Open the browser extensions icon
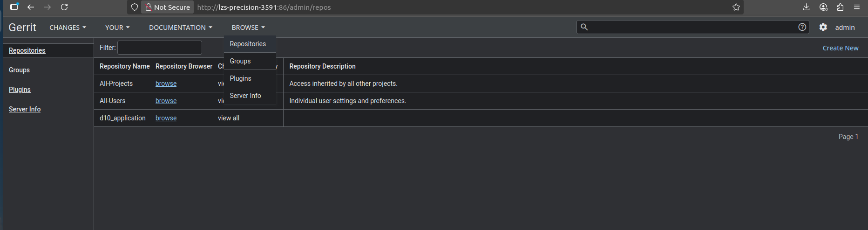868x230 pixels. 840,7
